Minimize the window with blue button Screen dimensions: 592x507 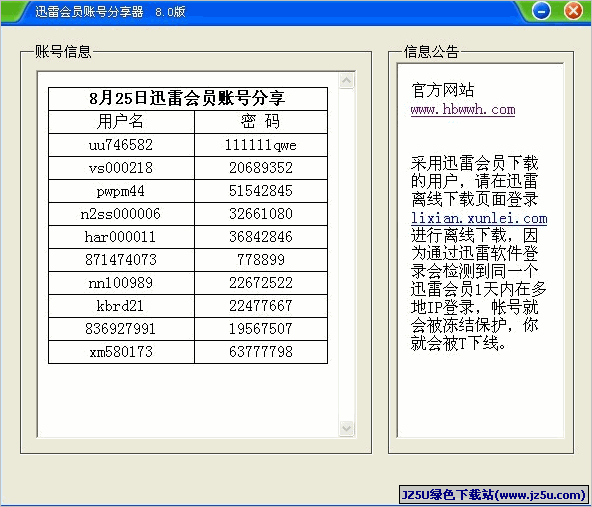pos(541,11)
